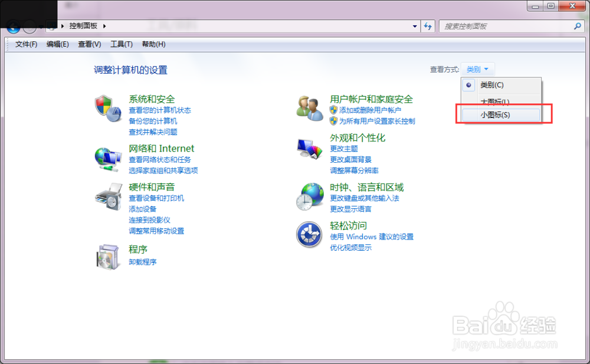Image resolution: width=590 pixels, height=364 pixels.
Task: Expand the arrow after 控制面板 in breadcrumb
Action: (x=104, y=26)
